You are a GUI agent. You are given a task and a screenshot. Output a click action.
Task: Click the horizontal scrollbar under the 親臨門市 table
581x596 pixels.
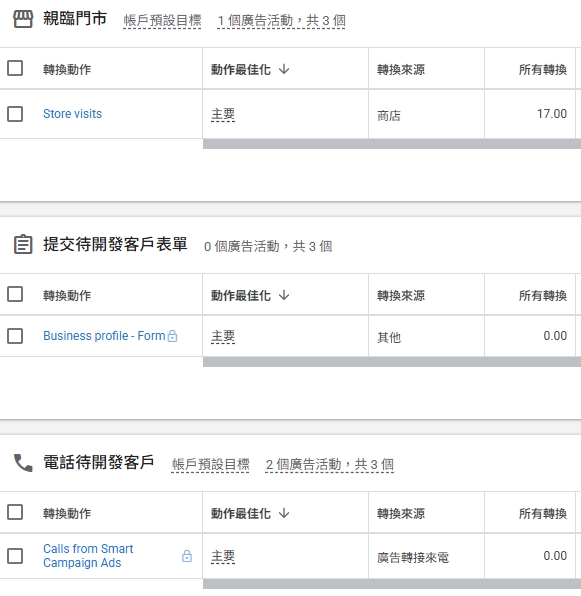(x=392, y=144)
